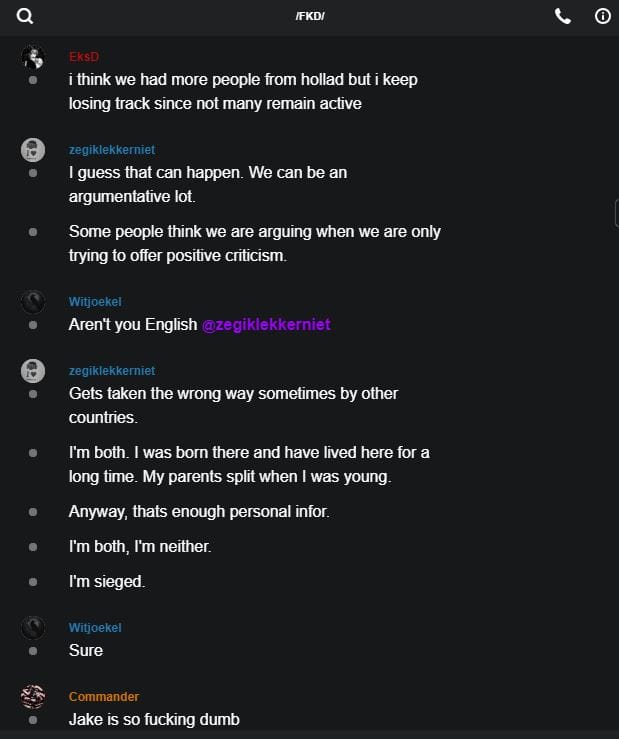The width and height of the screenshot is (619, 739).
Task: Click the message "Anyway, thats enough personal infor."
Action: pos(199,511)
